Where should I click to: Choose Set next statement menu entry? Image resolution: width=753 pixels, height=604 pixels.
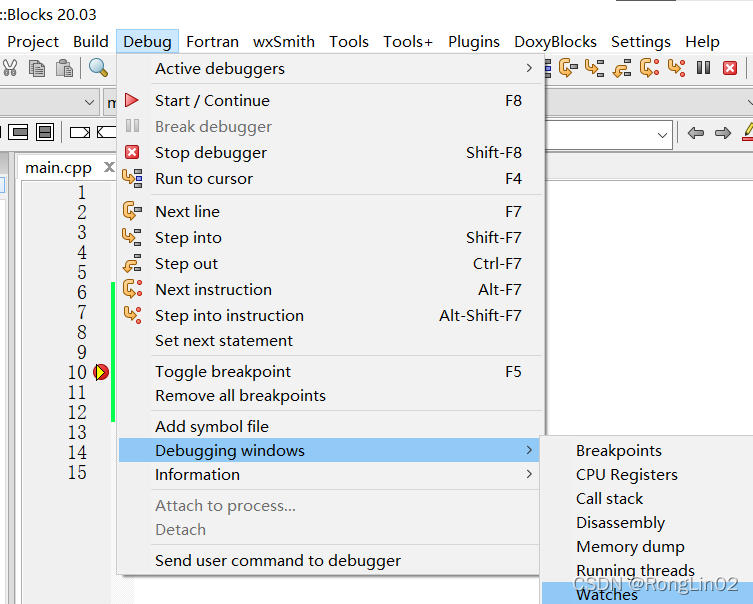330,340
